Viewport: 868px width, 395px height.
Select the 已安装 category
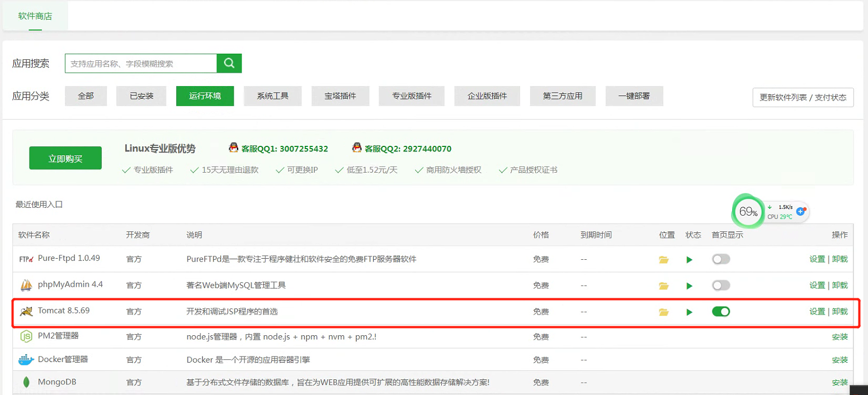point(141,96)
